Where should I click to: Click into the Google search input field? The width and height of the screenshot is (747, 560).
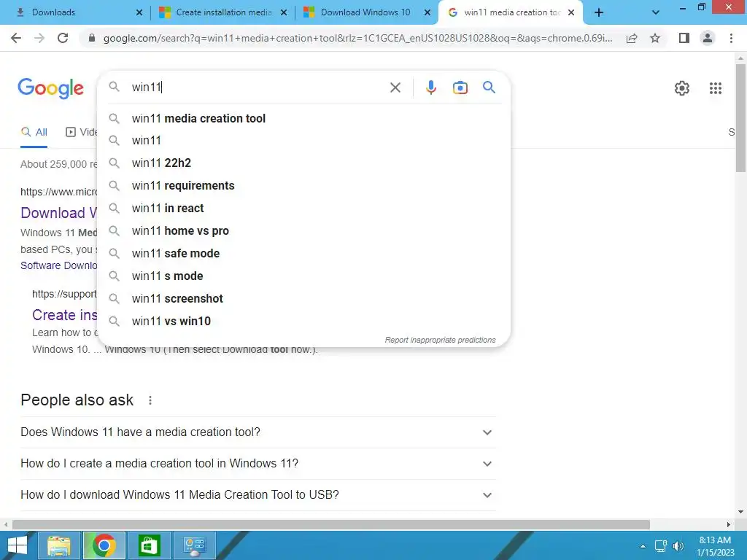258,87
